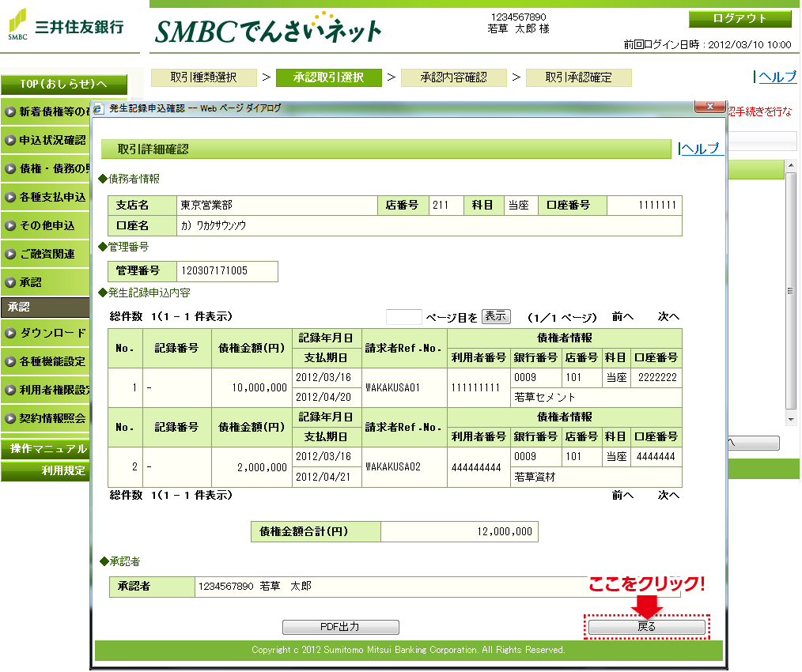
Task: Click payment due date 2012/04/21
Action: [323, 478]
